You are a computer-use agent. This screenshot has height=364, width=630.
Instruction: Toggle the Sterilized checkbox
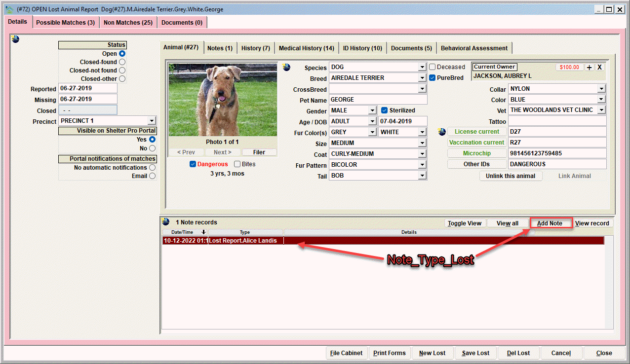(x=385, y=110)
